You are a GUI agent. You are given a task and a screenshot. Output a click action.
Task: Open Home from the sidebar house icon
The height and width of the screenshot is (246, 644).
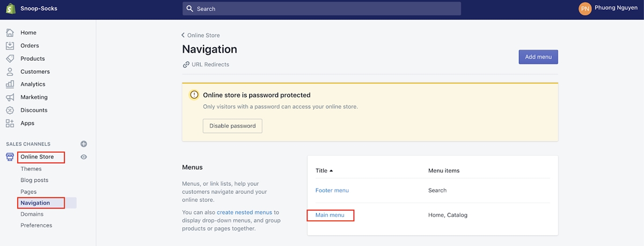[x=10, y=33]
